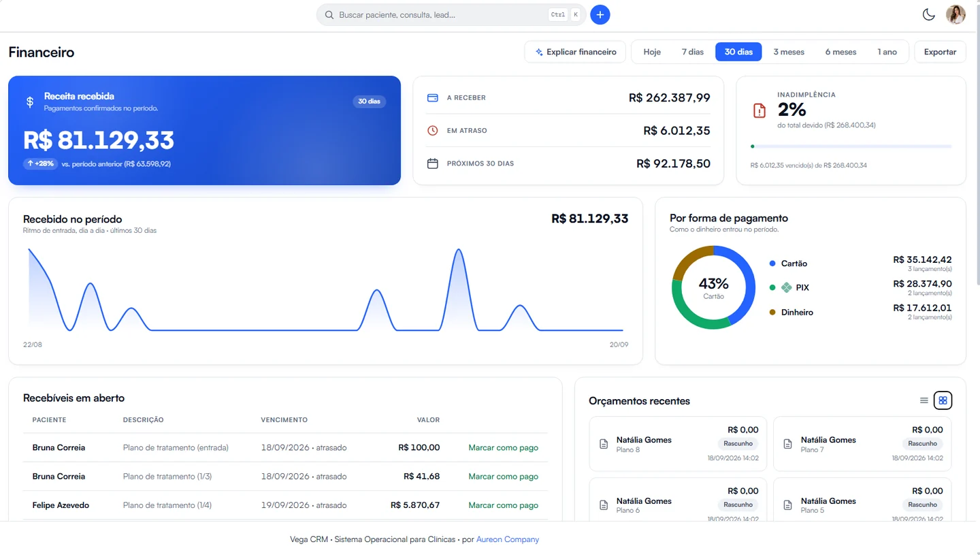
Task: Select the 3 meses period tab
Action: click(x=789, y=52)
